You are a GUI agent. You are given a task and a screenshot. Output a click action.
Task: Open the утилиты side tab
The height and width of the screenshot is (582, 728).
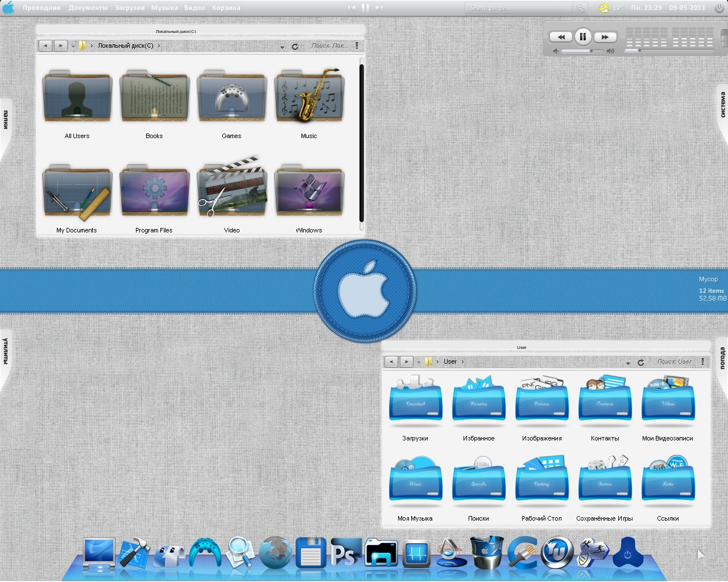[6, 351]
